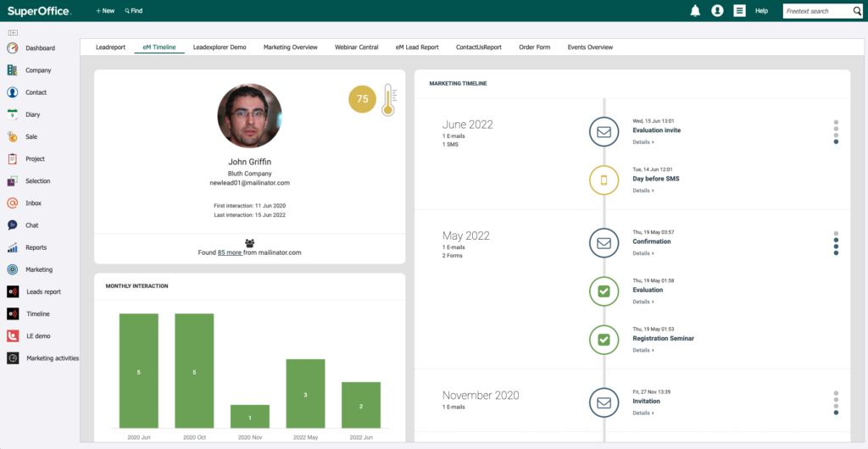Open the Leads report icon

[x=13, y=291]
